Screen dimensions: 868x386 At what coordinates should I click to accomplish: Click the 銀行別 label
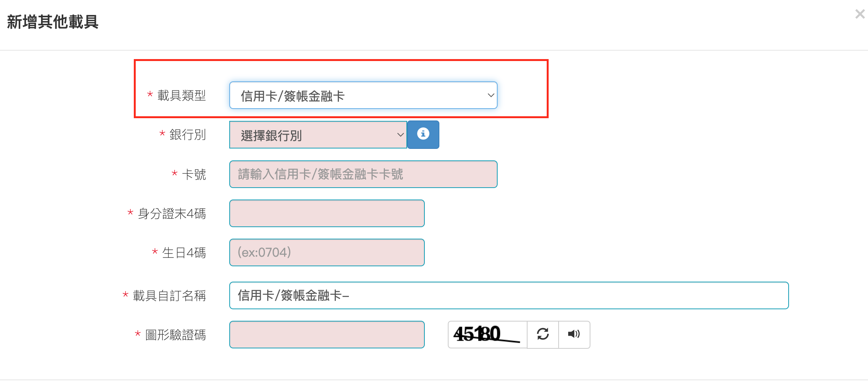coord(188,135)
